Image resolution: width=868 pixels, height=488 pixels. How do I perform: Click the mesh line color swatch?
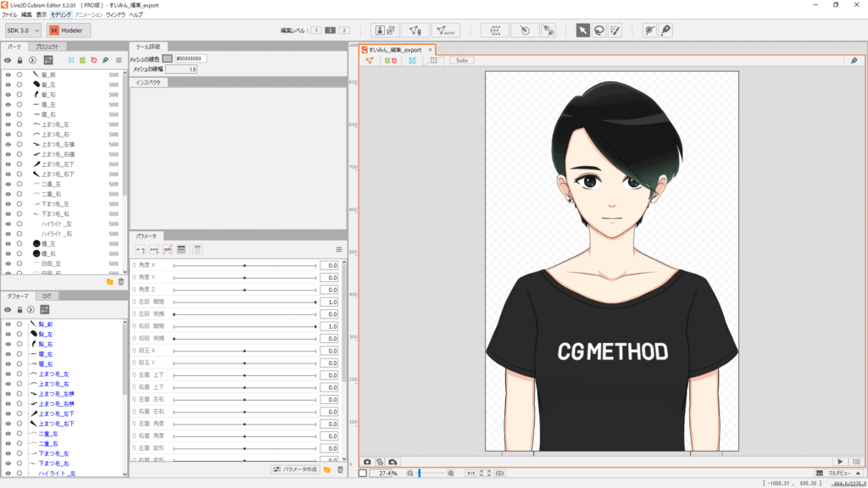(x=167, y=58)
